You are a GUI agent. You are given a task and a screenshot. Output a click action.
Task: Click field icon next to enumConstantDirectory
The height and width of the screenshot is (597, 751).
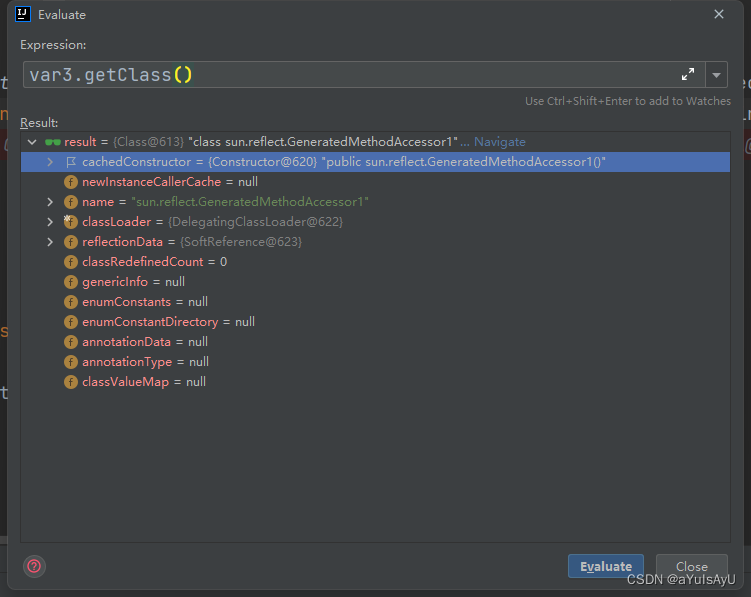(71, 322)
